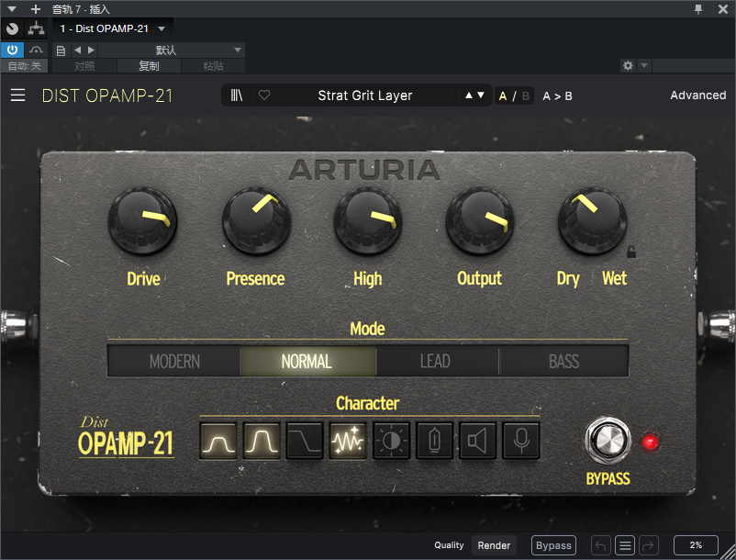Click the 复制 copy button
This screenshot has height=560, width=736.
pyautogui.click(x=149, y=66)
